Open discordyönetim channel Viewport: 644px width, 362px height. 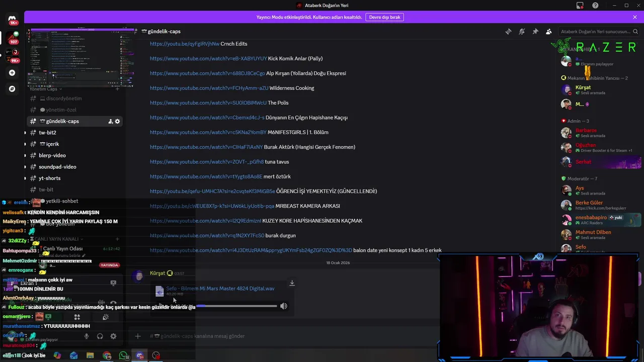coord(74,99)
